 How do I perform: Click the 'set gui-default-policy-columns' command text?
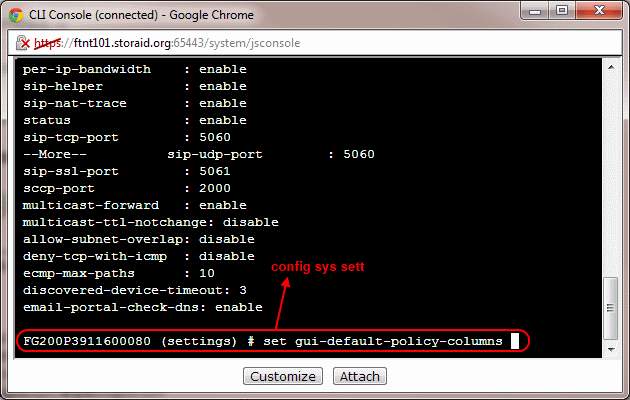pyautogui.click(x=383, y=341)
